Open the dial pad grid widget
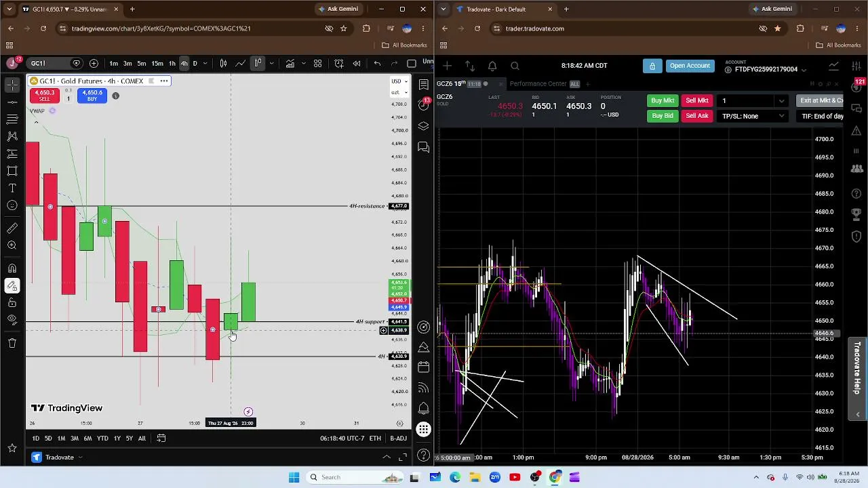Image resolution: width=868 pixels, height=488 pixels. pyautogui.click(x=424, y=430)
